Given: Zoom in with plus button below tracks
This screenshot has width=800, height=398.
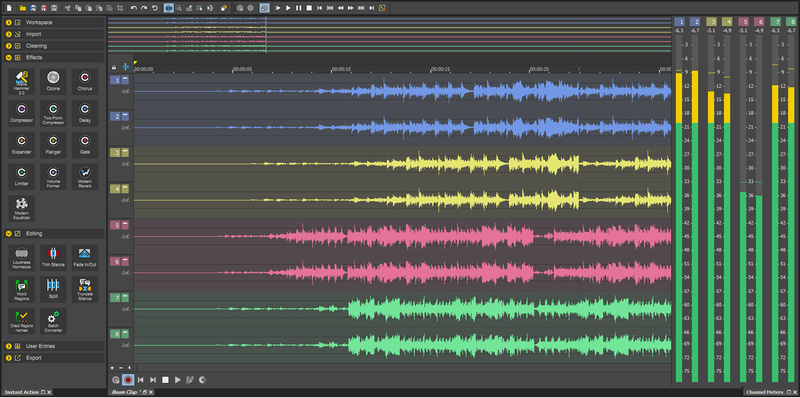Looking at the screenshot, I should [x=112, y=367].
